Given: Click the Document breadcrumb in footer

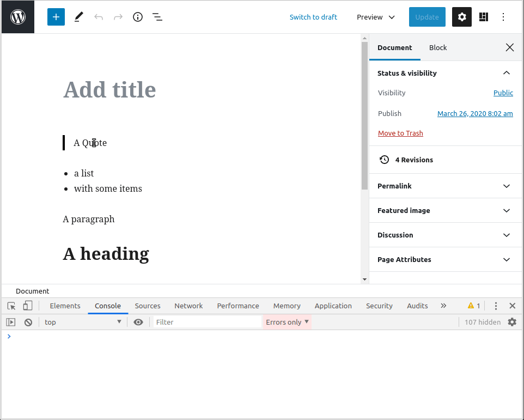Looking at the screenshot, I should point(33,291).
